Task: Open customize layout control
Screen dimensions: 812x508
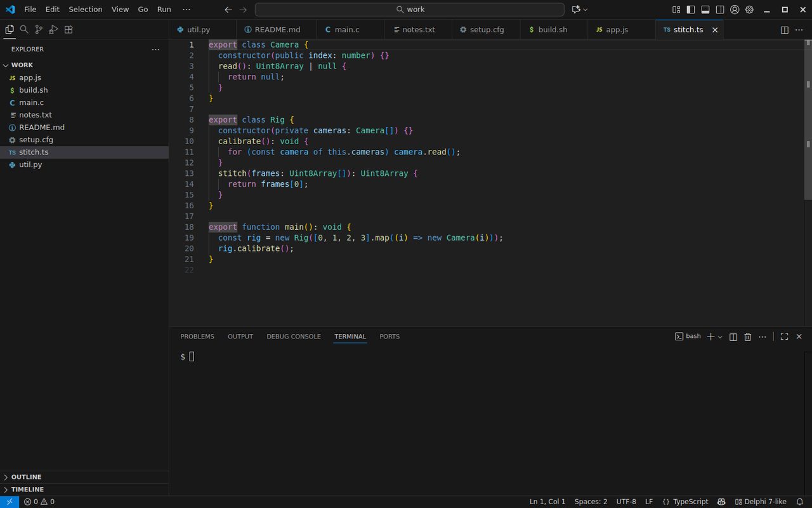Action: pos(676,10)
